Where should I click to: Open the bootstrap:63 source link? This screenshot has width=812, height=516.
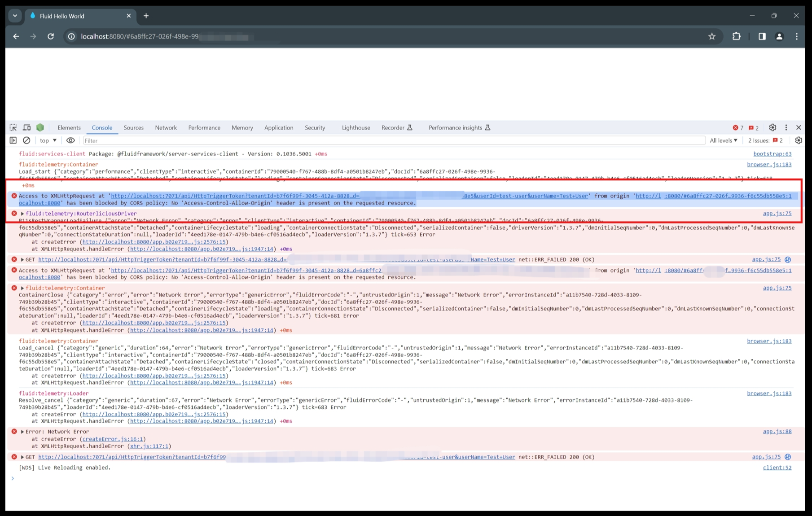pos(772,154)
